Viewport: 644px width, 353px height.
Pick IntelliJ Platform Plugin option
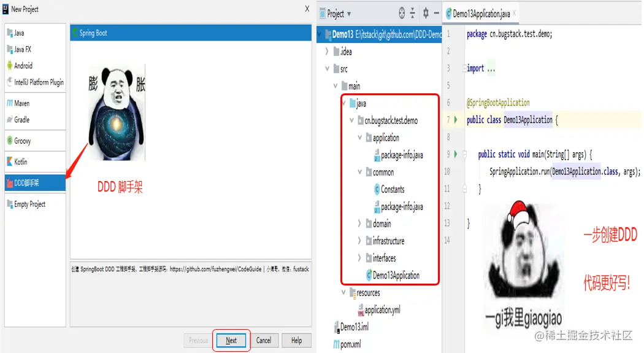[35, 82]
